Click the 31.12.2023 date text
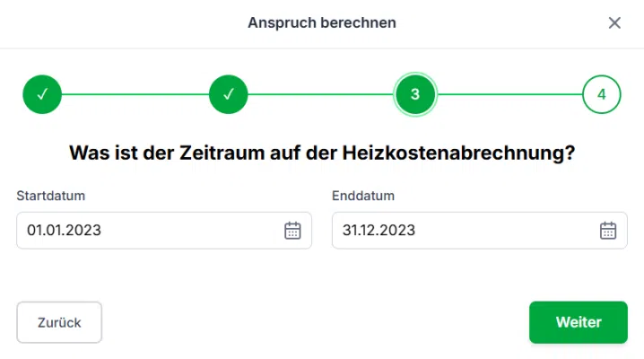This screenshot has height=359, width=644. click(379, 231)
